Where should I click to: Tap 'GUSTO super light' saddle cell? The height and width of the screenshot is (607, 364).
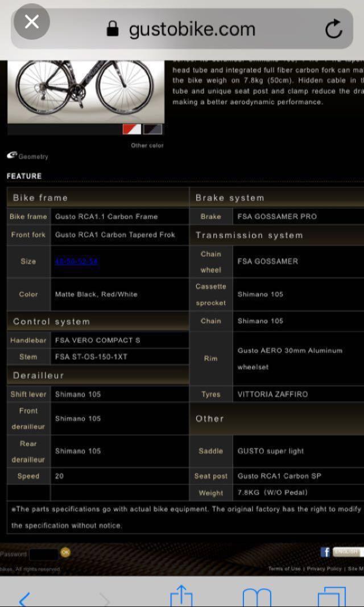(x=298, y=451)
